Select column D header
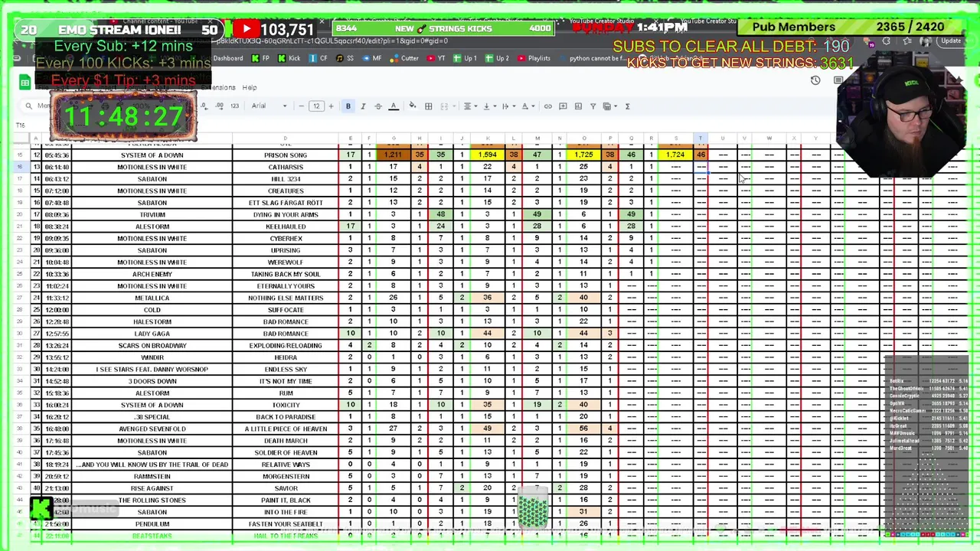The width and height of the screenshot is (980, 551). coord(286,139)
